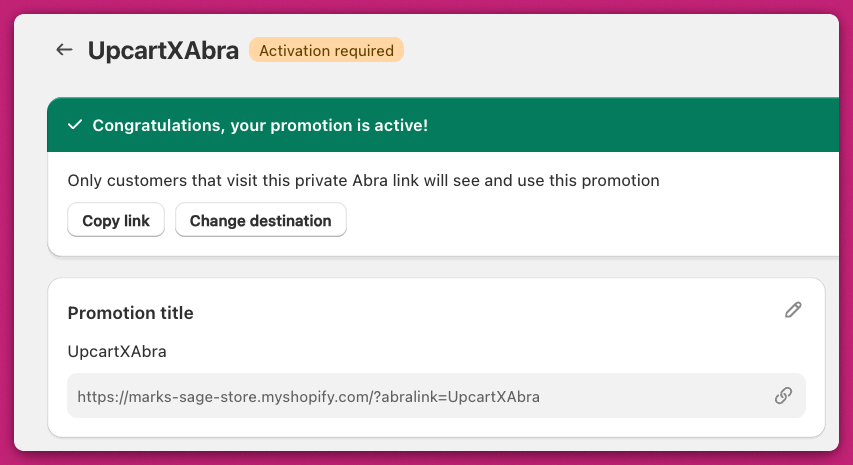Click the UpcartXAbra name under Promotion title
853x465 pixels.
click(x=117, y=351)
